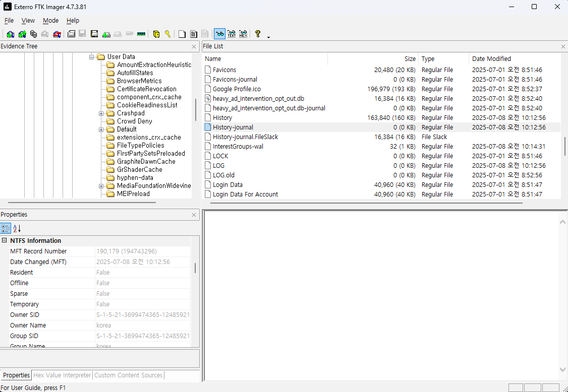
Task: Switch viewer to HEX mode
Action: pyautogui.click(x=243, y=34)
